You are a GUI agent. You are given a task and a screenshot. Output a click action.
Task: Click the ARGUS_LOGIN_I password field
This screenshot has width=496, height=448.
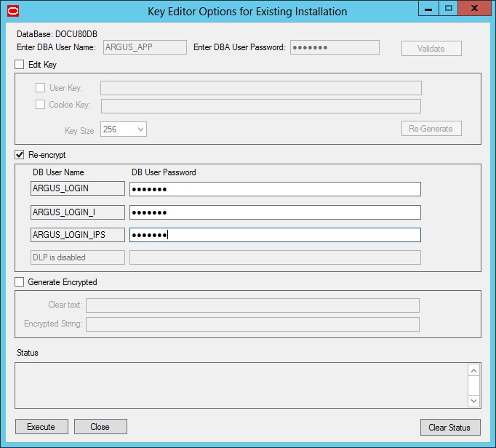coord(275,212)
